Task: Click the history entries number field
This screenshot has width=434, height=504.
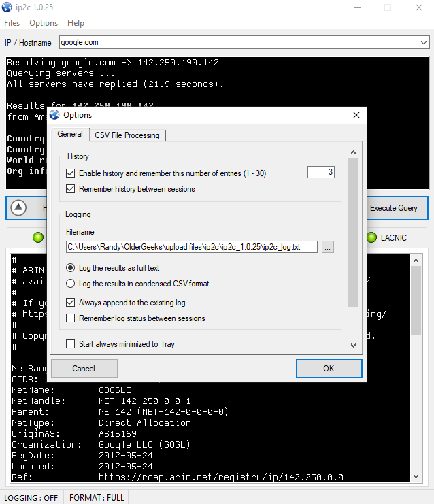Action: (321, 172)
